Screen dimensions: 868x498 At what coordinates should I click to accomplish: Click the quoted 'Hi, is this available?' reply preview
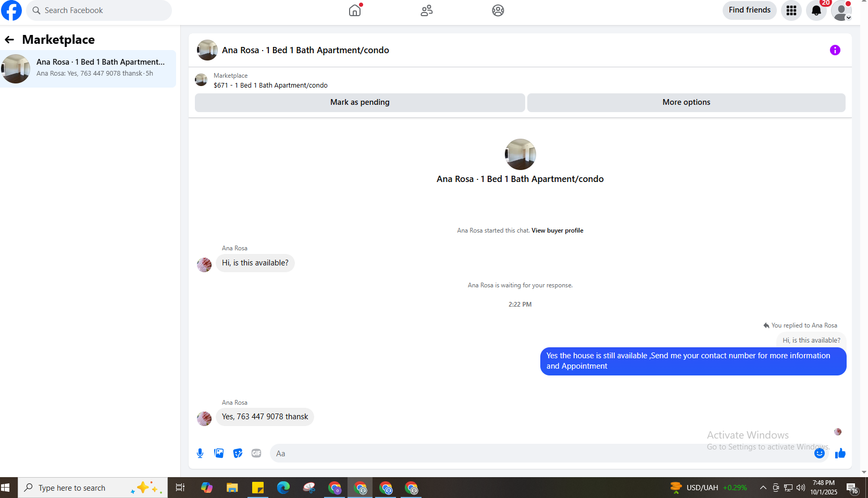[811, 340]
